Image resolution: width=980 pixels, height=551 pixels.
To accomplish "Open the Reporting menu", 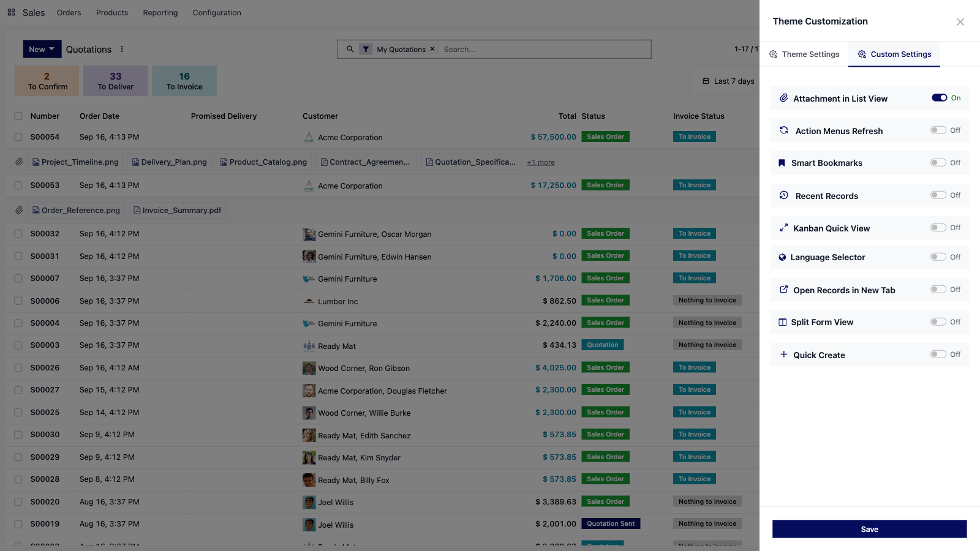I will (x=160, y=12).
